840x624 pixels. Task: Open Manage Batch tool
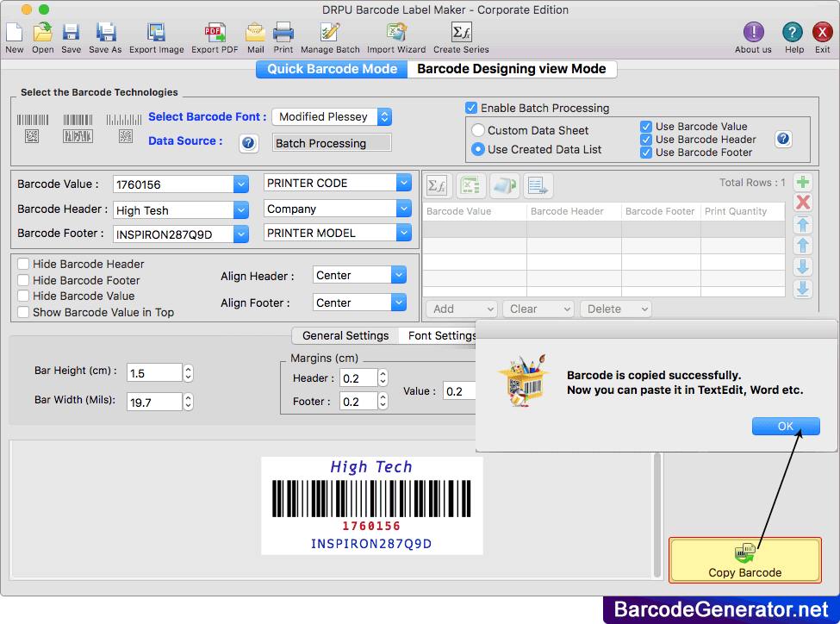coord(330,33)
